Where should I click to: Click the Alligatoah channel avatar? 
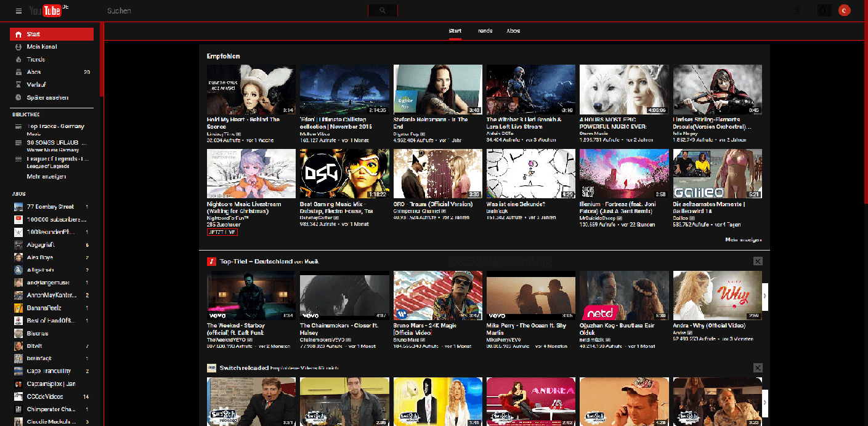(x=18, y=270)
